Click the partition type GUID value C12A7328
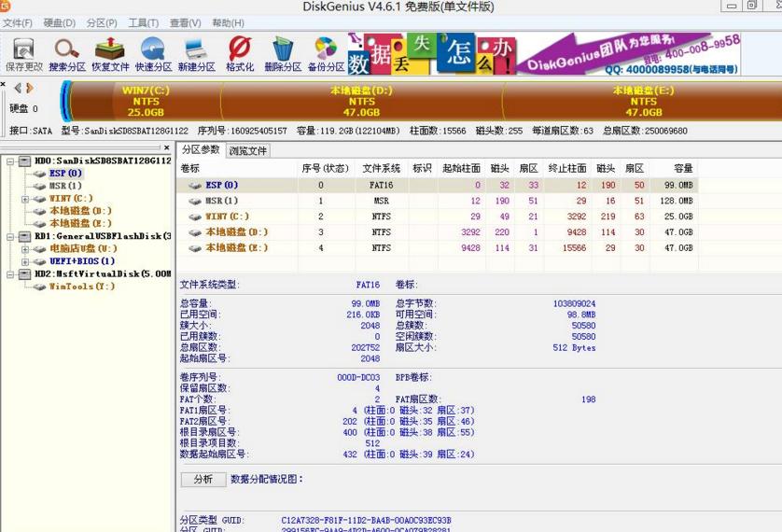 [x=366, y=520]
